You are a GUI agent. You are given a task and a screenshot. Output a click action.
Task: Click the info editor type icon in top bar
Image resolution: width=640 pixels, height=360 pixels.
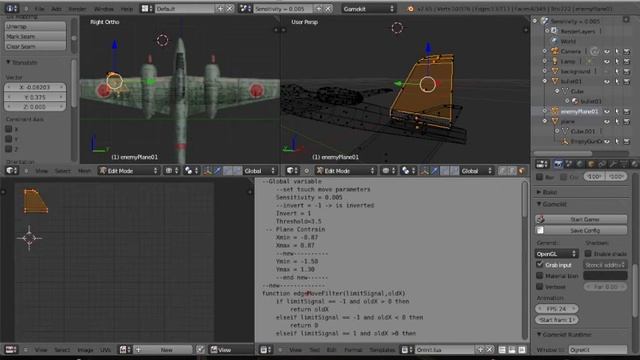coord(11,8)
